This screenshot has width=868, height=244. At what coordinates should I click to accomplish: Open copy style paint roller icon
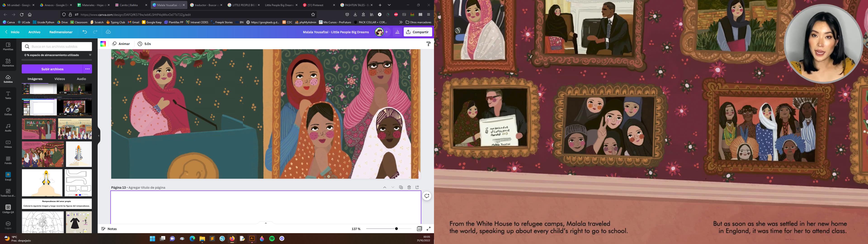click(428, 44)
